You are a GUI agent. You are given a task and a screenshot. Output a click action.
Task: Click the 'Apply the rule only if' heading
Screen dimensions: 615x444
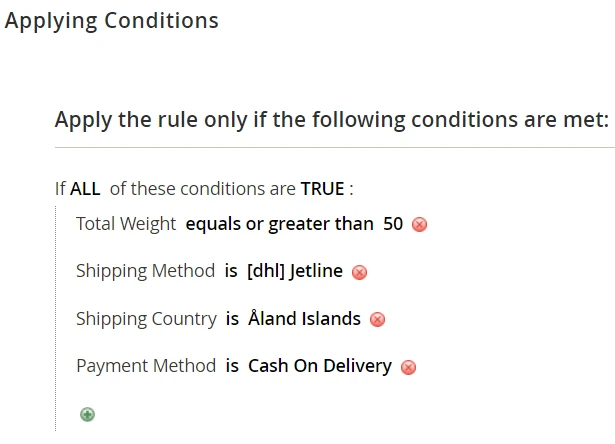click(331, 121)
